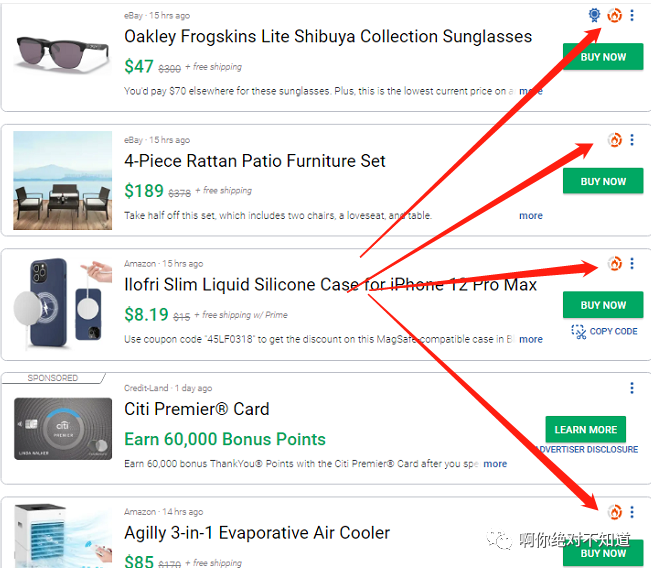651x568 pixels.
Task: Open three-dot menu for Citi Premier Card
Action: (632, 388)
